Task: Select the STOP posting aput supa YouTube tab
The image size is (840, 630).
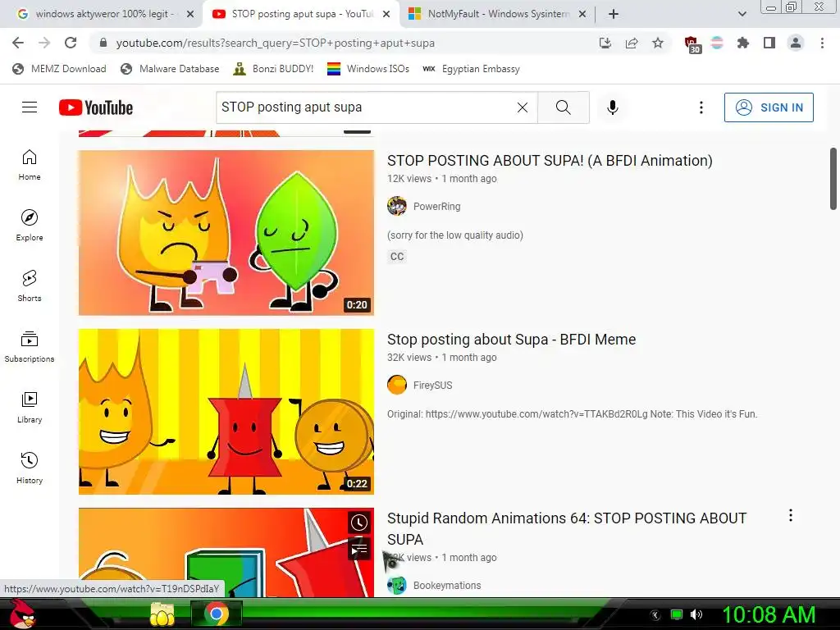Action: (302, 14)
